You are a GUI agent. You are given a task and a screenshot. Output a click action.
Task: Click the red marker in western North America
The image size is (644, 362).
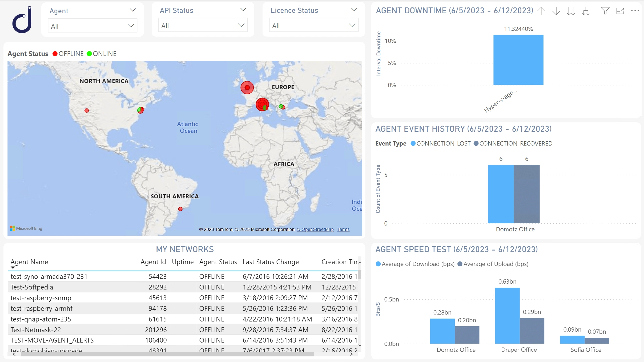tap(87, 110)
